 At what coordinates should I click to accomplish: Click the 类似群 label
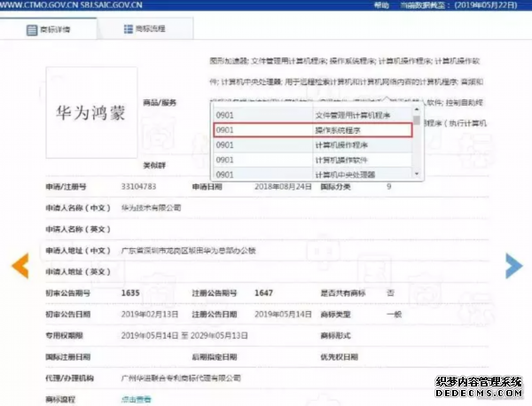click(x=154, y=165)
